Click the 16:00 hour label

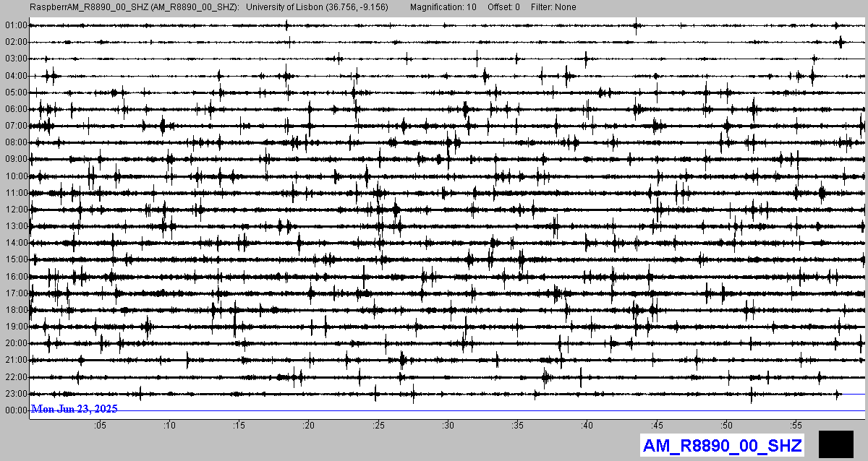point(16,277)
